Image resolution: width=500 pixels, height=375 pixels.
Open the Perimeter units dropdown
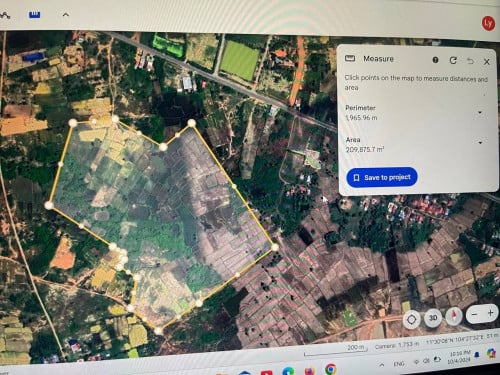point(480,112)
